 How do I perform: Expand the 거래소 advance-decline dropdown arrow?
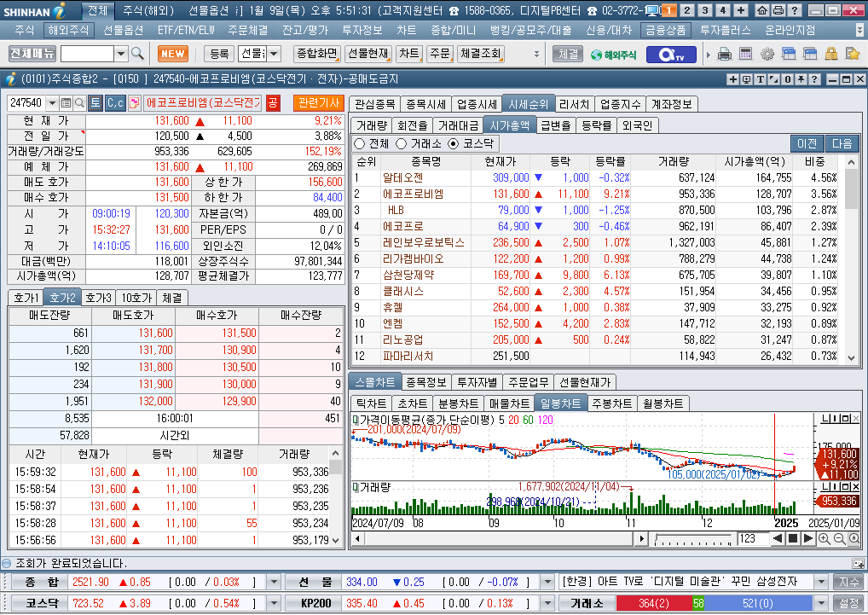[x=821, y=603]
